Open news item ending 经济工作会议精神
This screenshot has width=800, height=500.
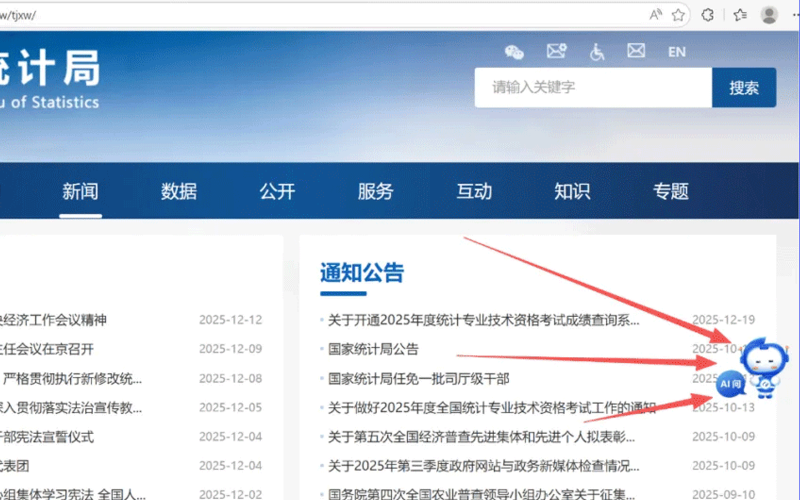point(53,320)
